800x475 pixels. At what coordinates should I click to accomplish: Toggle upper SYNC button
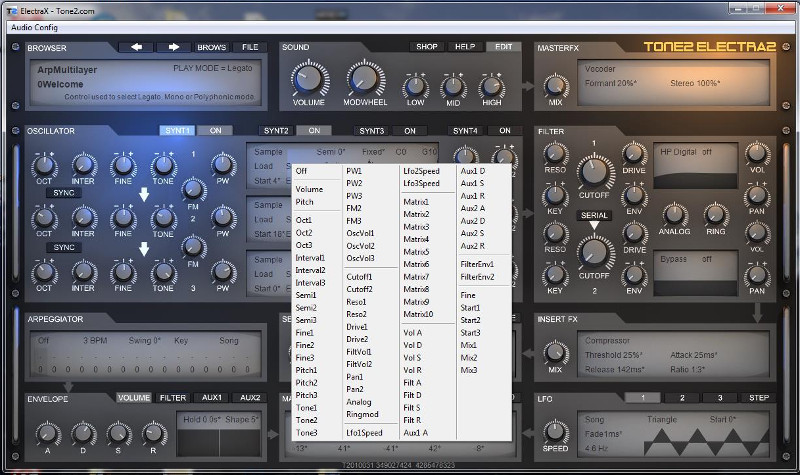(64, 193)
